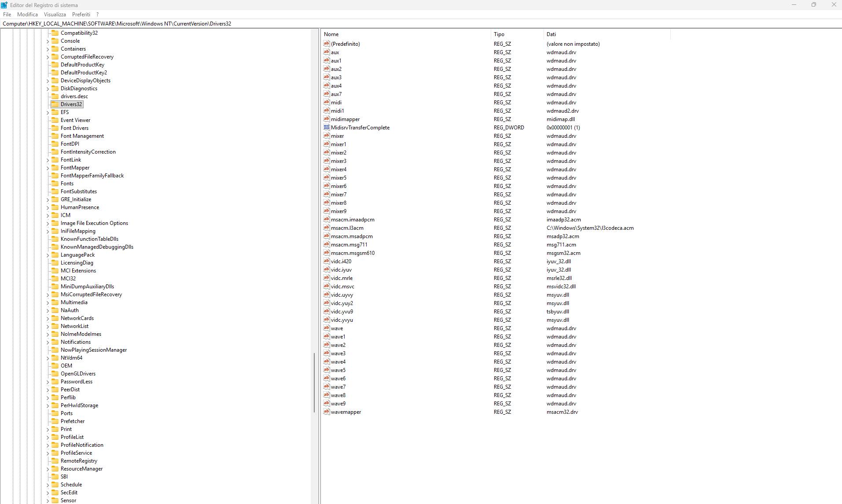This screenshot has height=504, width=842.
Task: Click the folder icon of Multimedia key
Action: pyautogui.click(x=55, y=302)
